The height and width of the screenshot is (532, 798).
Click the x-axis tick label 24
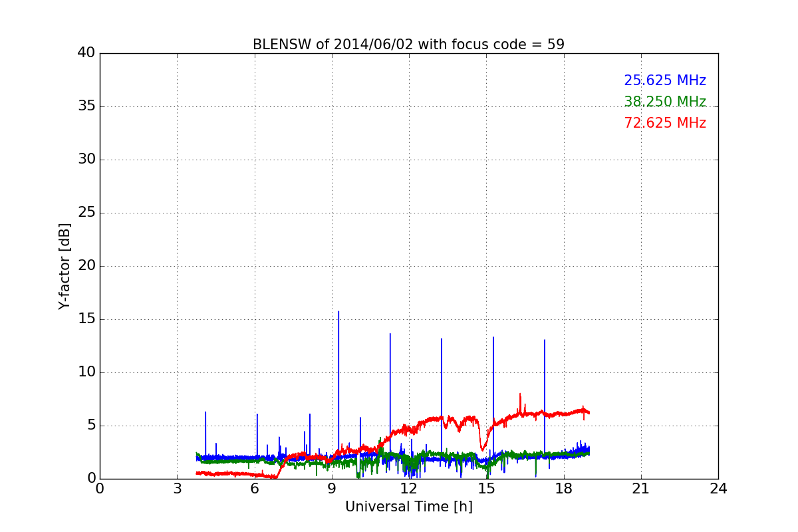(x=718, y=488)
